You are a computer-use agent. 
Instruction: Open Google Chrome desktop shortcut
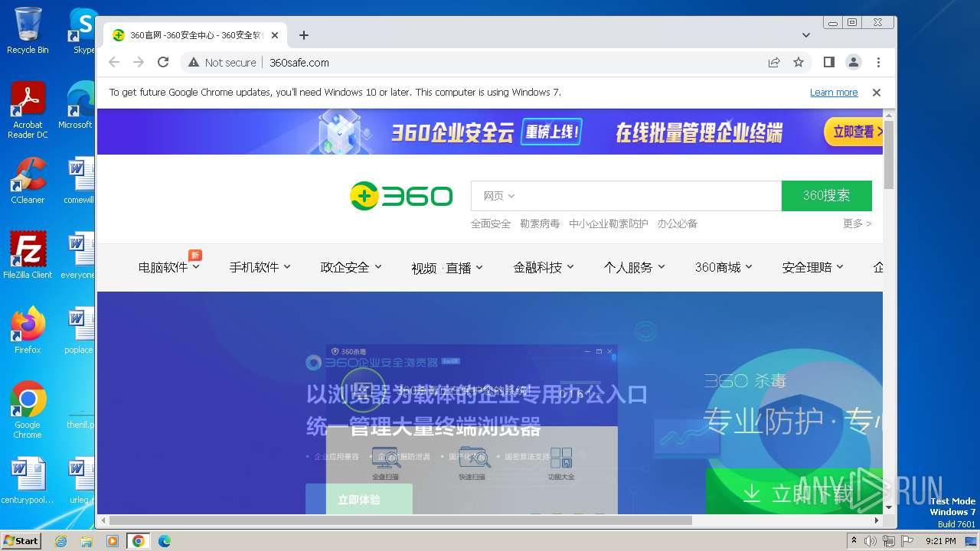[x=28, y=409]
